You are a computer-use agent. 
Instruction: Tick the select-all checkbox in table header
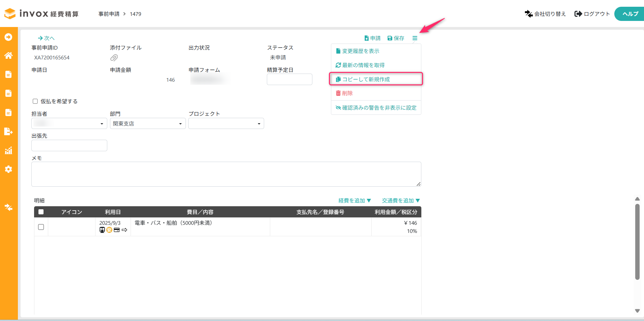pos(41,212)
